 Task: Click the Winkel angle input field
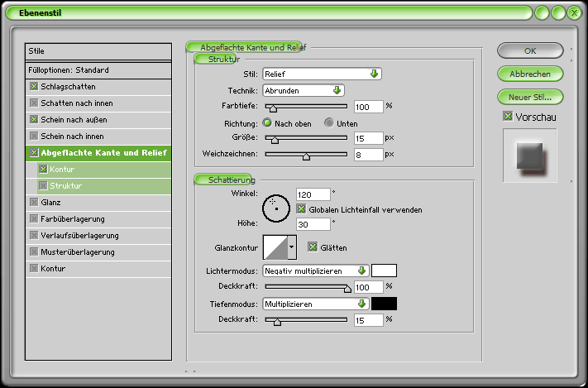point(313,194)
